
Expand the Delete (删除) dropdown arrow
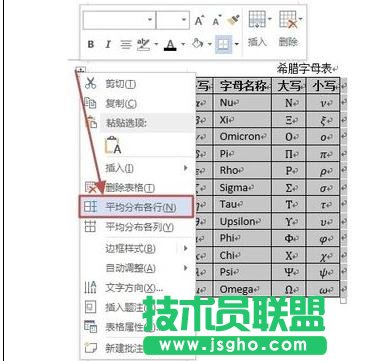[301, 19]
